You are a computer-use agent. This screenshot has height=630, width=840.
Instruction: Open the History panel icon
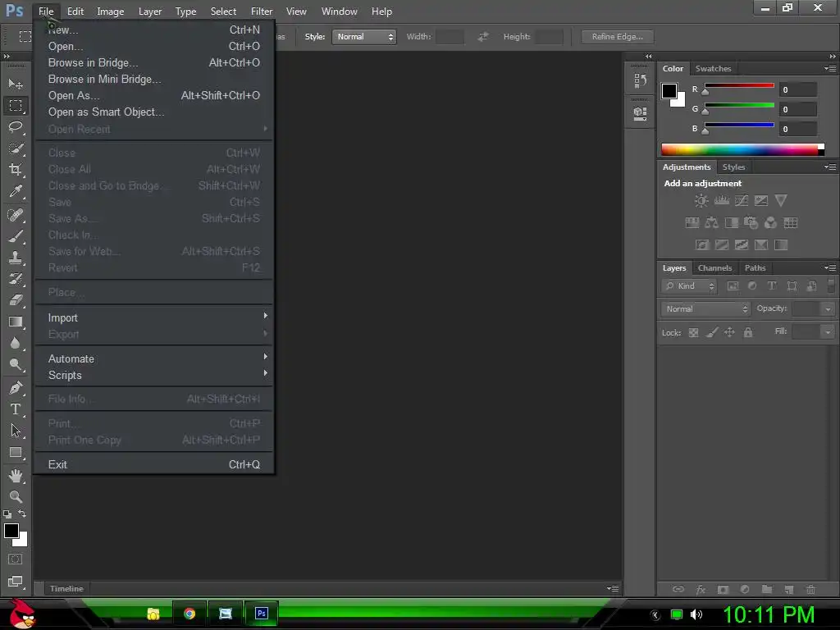(x=640, y=81)
